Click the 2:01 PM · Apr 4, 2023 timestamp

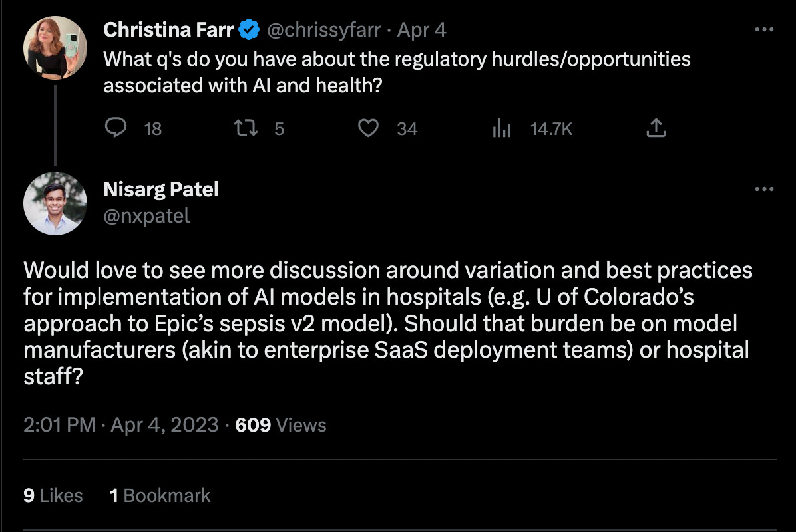coord(120,424)
